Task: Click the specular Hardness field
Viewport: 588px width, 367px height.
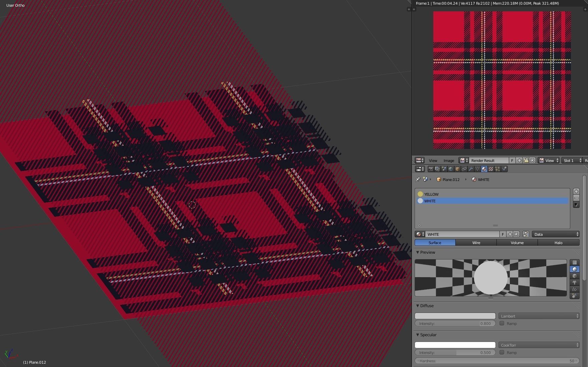Action: point(497,361)
